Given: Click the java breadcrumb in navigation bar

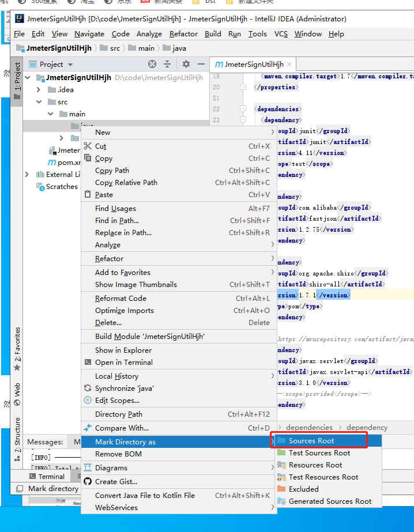Looking at the screenshot, I should [x=175, y=48].
